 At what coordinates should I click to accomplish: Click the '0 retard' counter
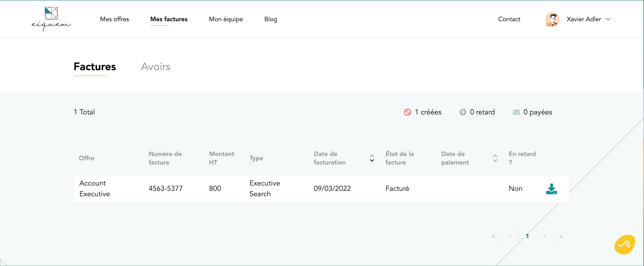[x=482, y=112]
